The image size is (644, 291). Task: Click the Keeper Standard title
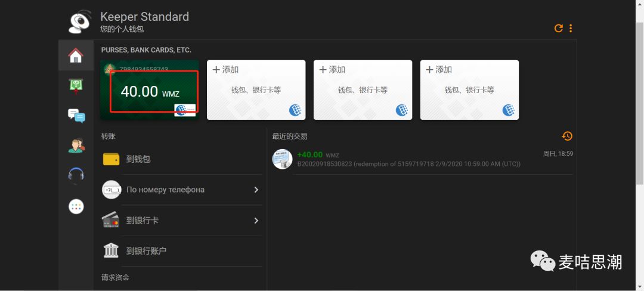click(x=144, y=17)
